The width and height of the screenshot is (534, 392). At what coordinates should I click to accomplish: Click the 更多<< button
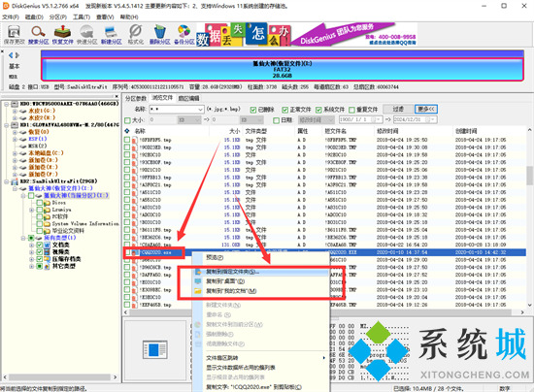pyautogui.click(x=426, y=109)
